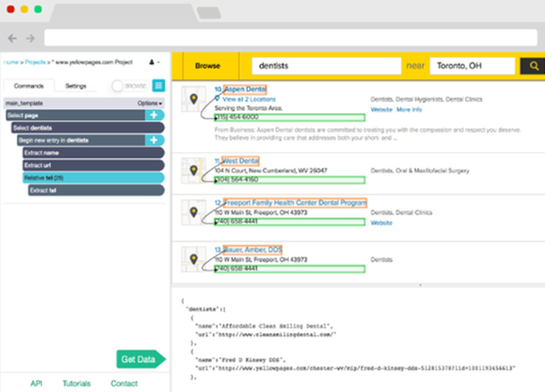
Task: Select the Extract tel command
Action: point(97,190)
